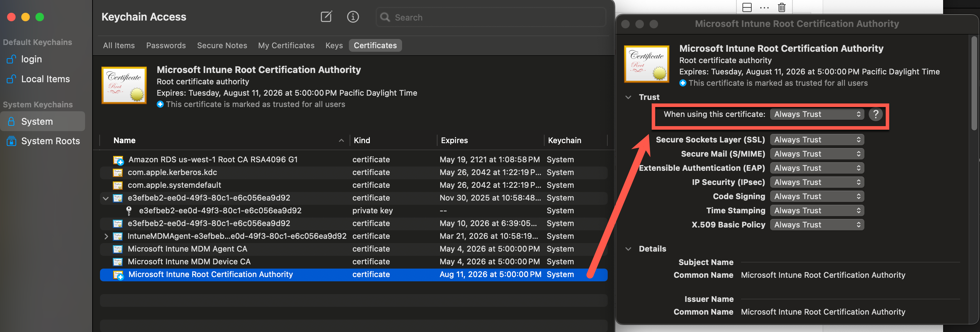Collapse the Trust section

(x=628, y=97)
